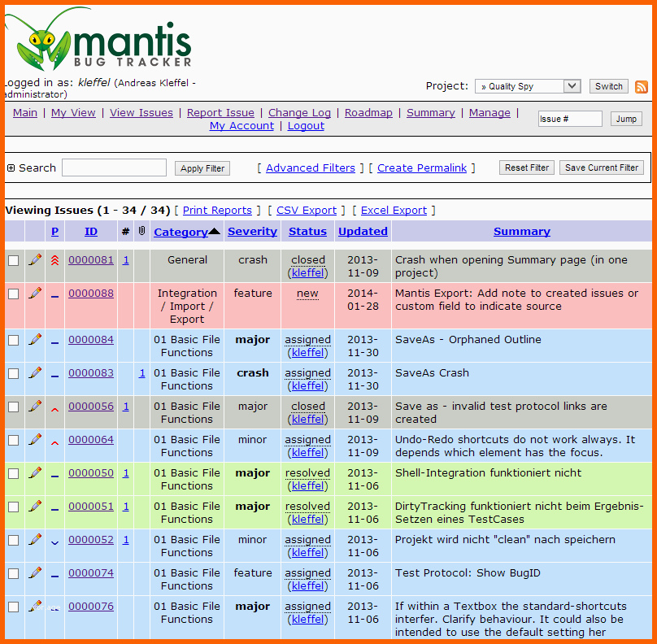Click the pencil edit icon for issue 0000074
Image resolution: width=657 pixels, height=644 pixels.
click(35, 572)
